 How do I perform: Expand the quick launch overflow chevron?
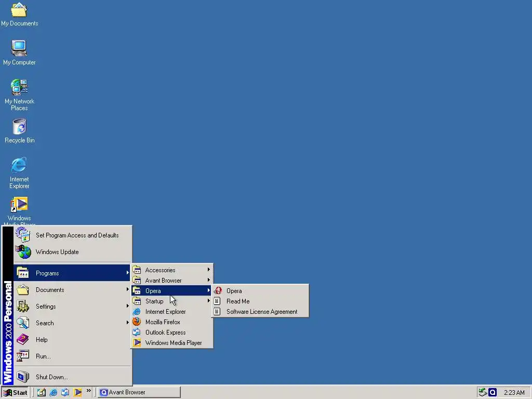[x=88, y=391]
